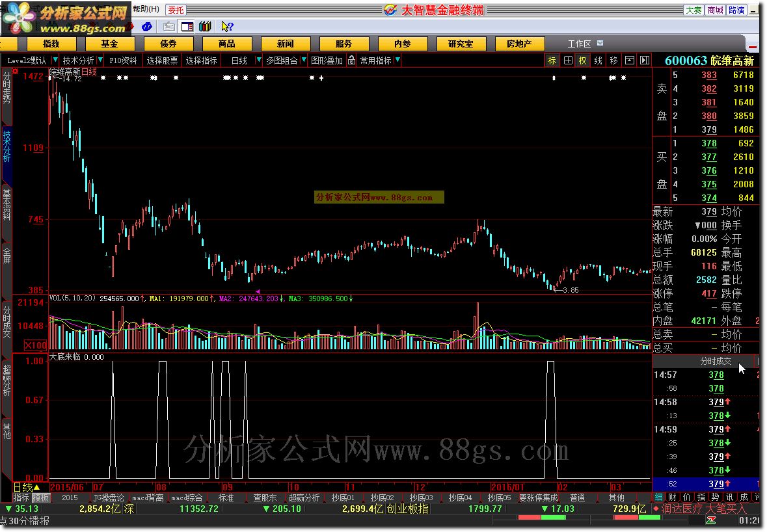Open the 新闻 news tab
This screenshot has width=767, height=532.
[285, 44]
